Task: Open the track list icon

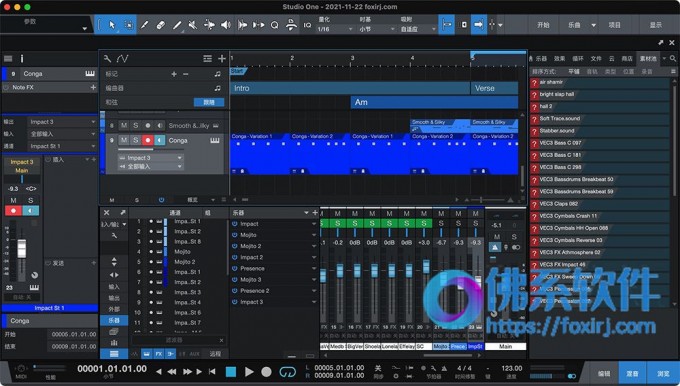Action: [x=207, y=59]
